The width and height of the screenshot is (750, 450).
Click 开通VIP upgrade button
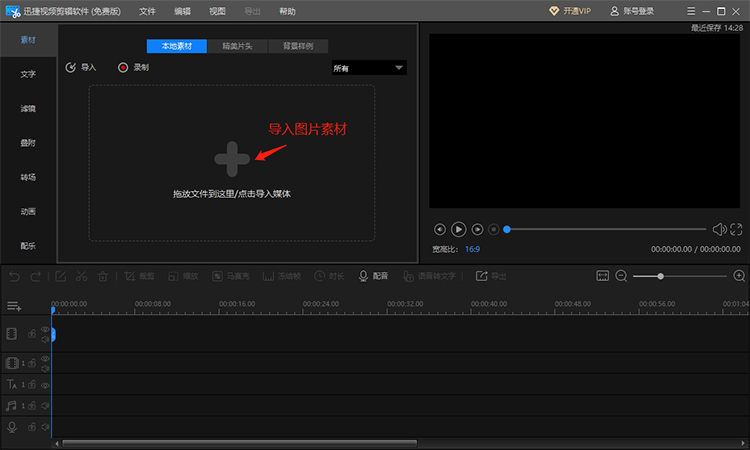tap(570, 11)
